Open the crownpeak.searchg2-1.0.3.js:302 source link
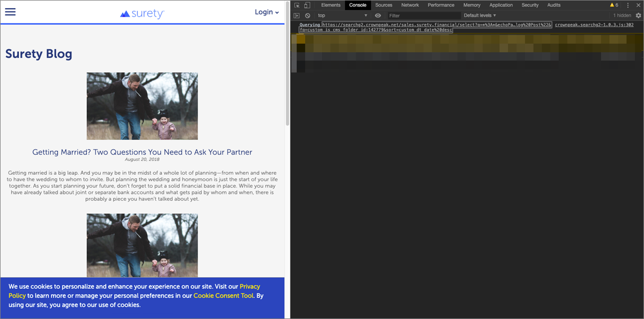The image size is (644, 319). pyautogui.click(x=595, y=25)
